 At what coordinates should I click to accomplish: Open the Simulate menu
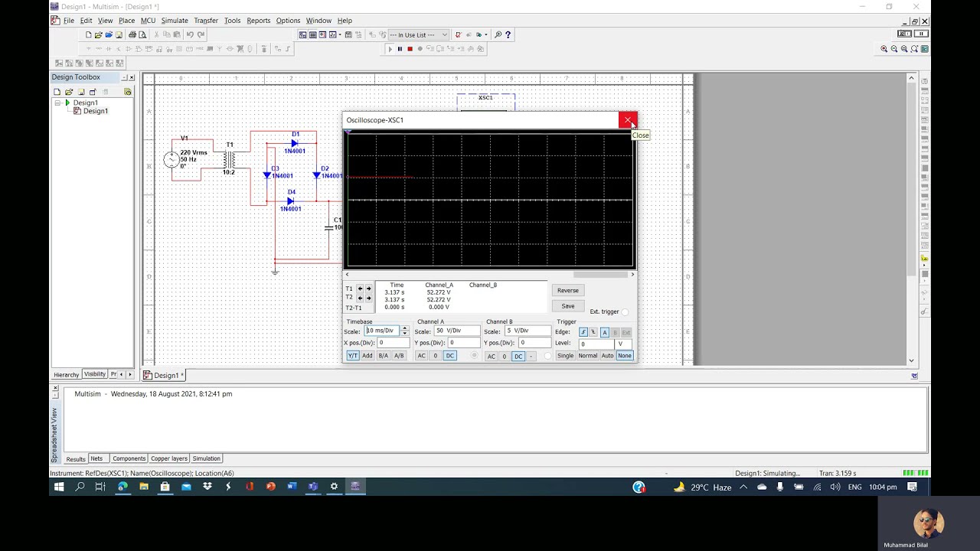[175, 21]
